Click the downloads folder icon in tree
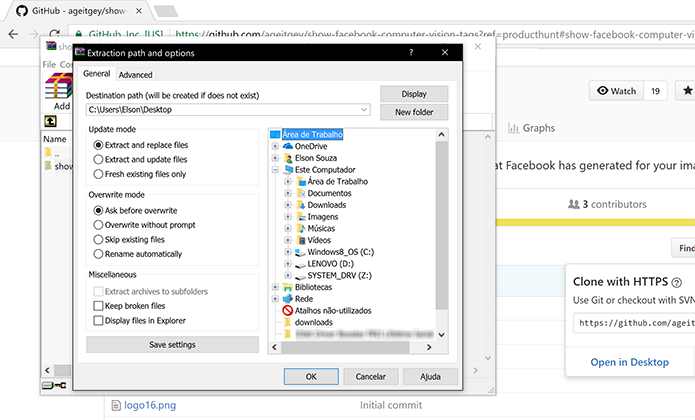Image resolution: width=695 pixels, height=420 pixels. click(x=287, y=322)
